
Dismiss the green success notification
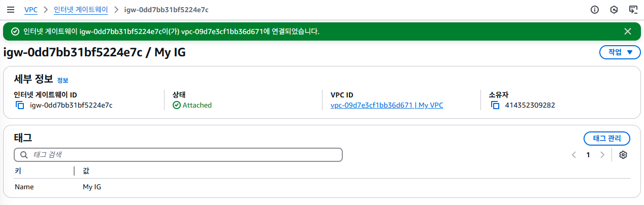[x=628, y=31]
